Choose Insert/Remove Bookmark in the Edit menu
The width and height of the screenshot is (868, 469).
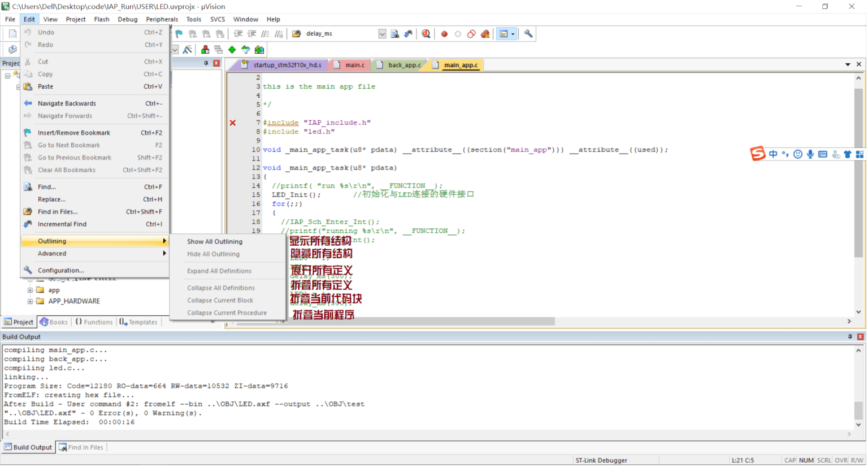[95, 133]
